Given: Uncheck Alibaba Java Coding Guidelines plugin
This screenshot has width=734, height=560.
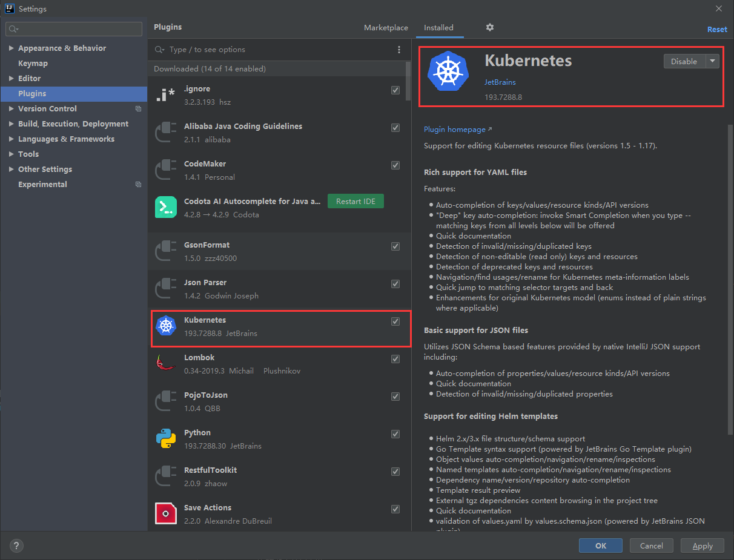Looking at the screenshot, I should pos(395,128).
